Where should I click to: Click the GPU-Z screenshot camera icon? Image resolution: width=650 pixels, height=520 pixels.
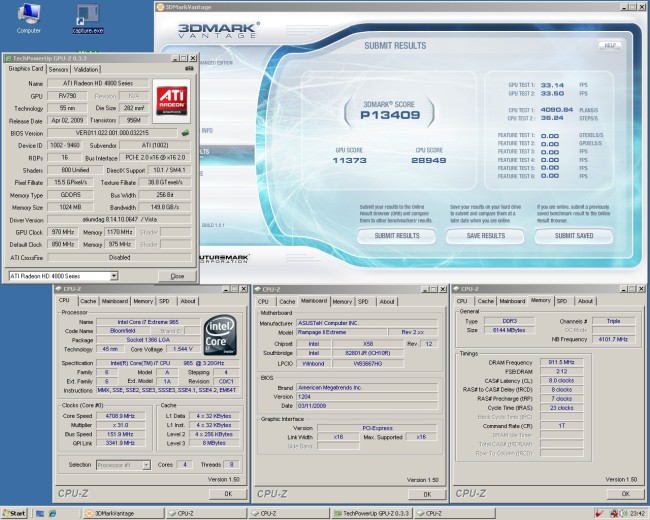(189, 68)
